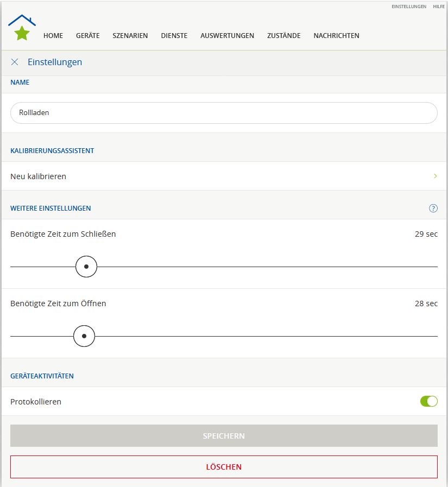448x487 pixels.
Task: Select the DIENSTE menu item
Action: (x=174, y=36)
